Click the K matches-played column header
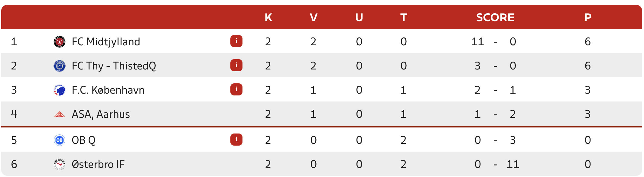 [x=268, y=18]
